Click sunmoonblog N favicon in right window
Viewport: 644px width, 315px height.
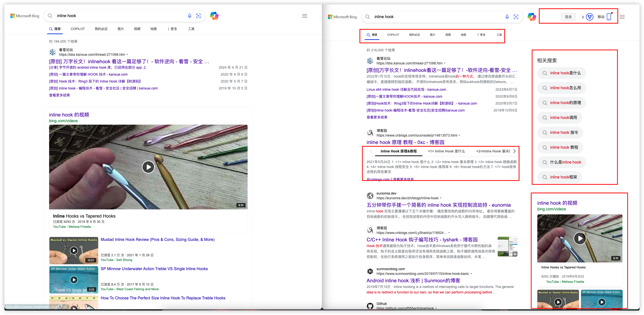click(x=370, y=271)
